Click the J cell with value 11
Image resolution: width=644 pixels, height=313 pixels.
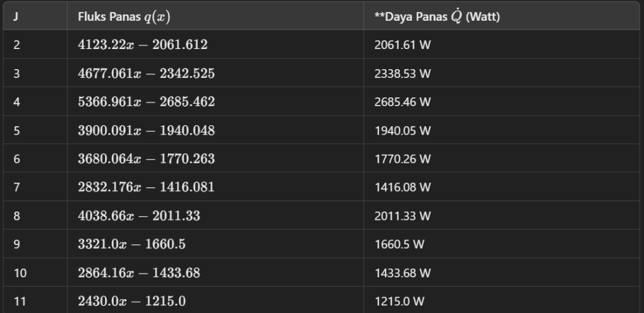(x=19, y=302)
